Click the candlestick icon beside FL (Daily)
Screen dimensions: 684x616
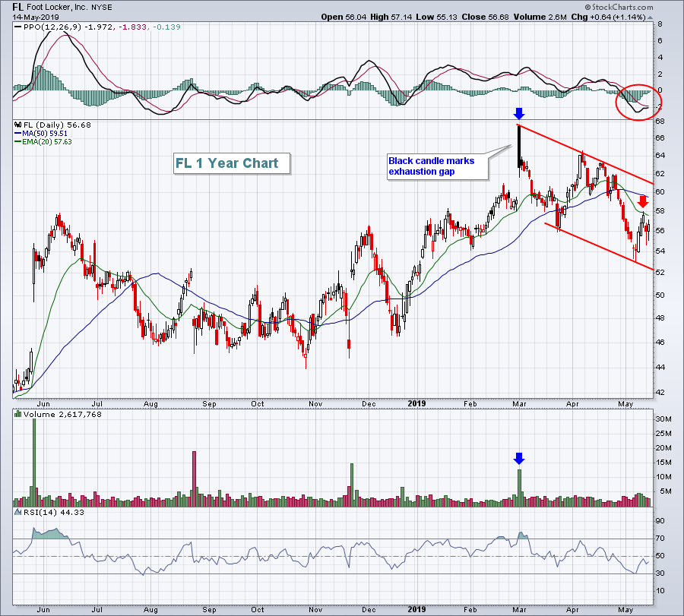pyautogui.click(x=18, y=125)
